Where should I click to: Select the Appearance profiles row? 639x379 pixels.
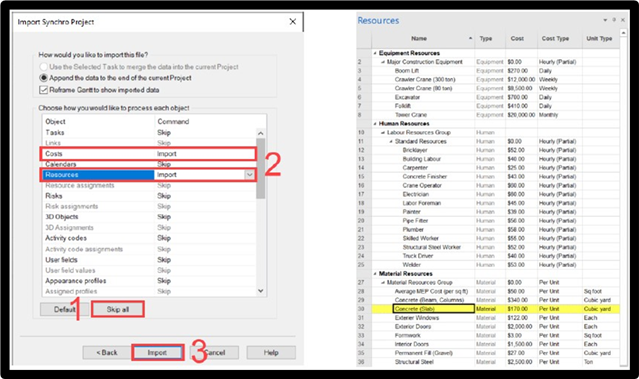pyautogui.click(x=148, y=281)
